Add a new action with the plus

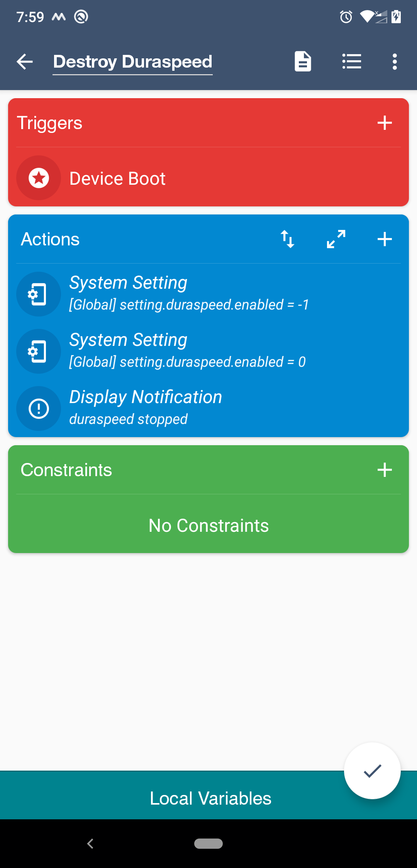pos(385,239)
